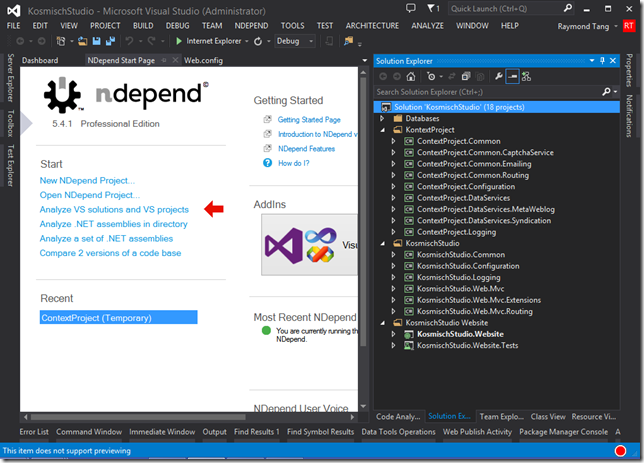
Task: Expand the ContextProject.Logging project
Action: (393, 232)
